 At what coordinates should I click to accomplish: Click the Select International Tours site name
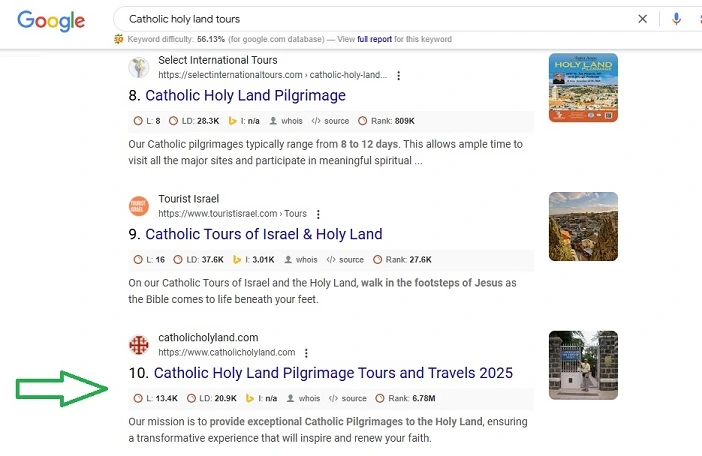[x=218, y=60]
